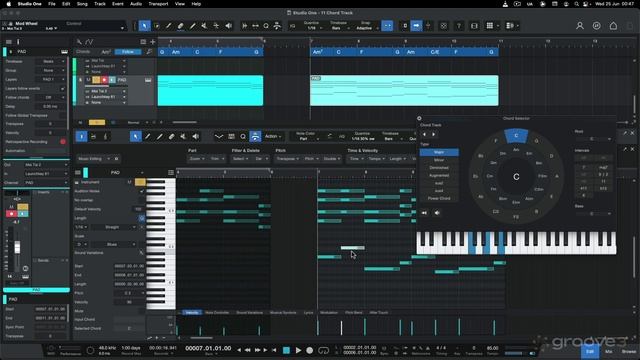
Task: Toggle the track inspector i button in editor
Action: [x=81, y=136]
